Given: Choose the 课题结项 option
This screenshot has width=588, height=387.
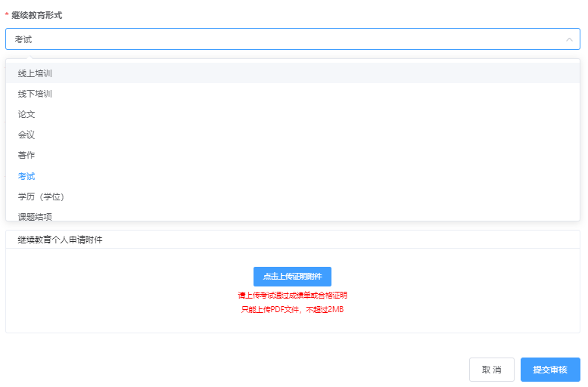Looking at the screenshot, I should [x=35, y=216].
